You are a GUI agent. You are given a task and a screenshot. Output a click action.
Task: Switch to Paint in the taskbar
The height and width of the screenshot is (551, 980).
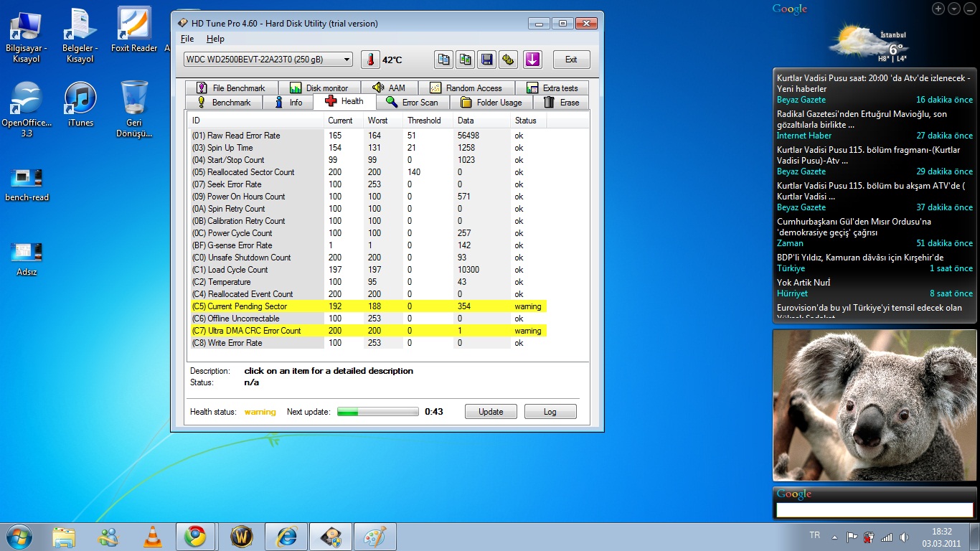pos(374,537)
